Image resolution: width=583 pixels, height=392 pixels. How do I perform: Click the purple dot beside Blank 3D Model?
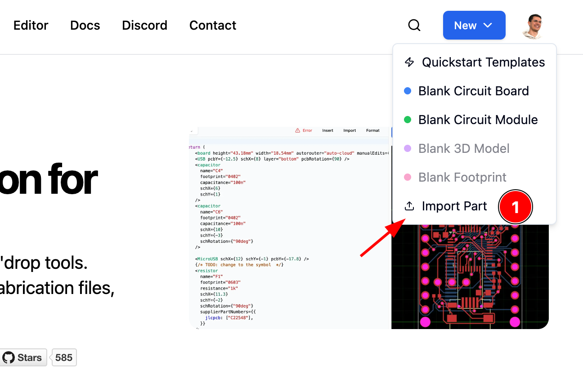click(x=408, y=148)
